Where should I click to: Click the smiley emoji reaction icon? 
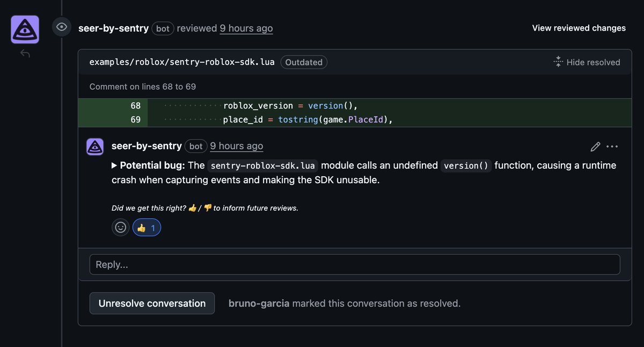coord(120,227)
